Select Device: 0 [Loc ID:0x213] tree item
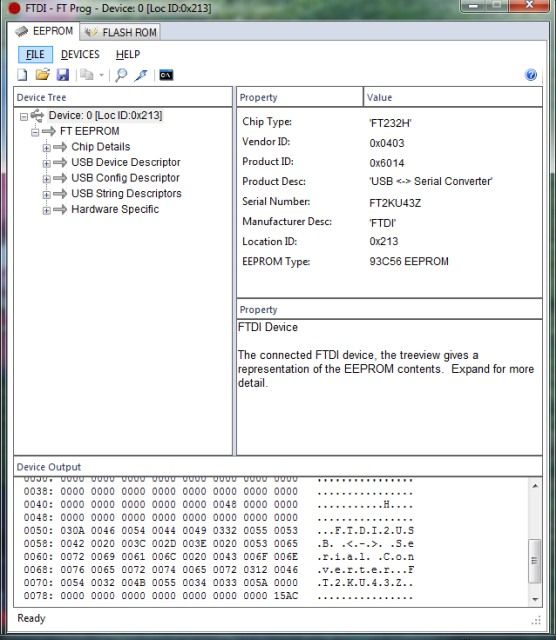This screenshot has height=640, width=556. [105, 116]
